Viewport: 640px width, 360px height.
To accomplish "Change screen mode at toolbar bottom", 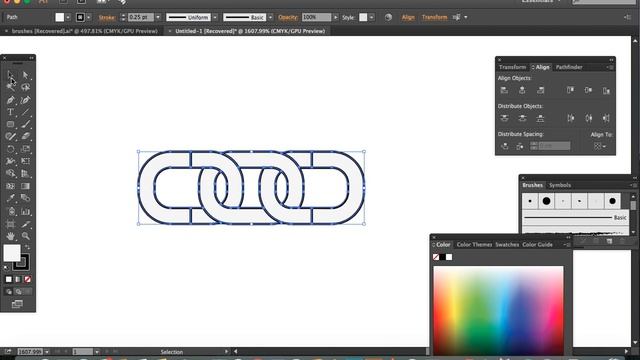I will click(17, 304).
